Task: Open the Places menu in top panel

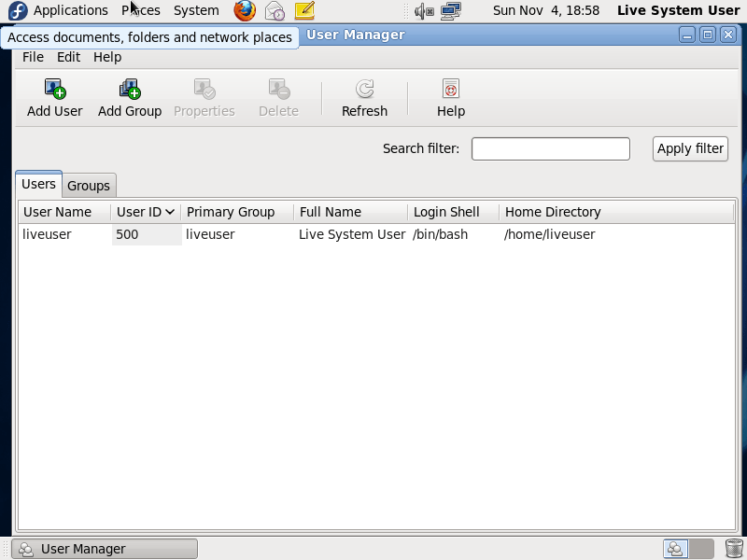Action: (x=141, y=10)
